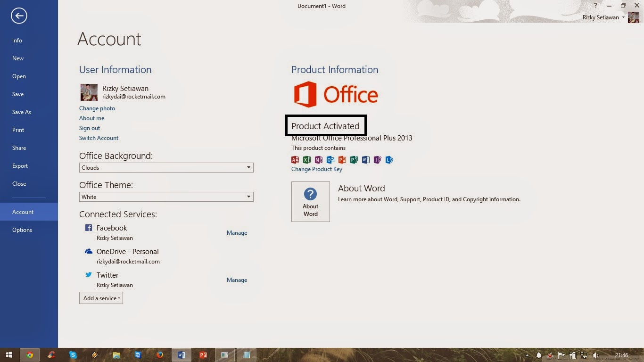This screenshot has width=644, height=362.
Task: Show hidden tray icons arrow
Action: pyautogui.click(x=528, y=355)
